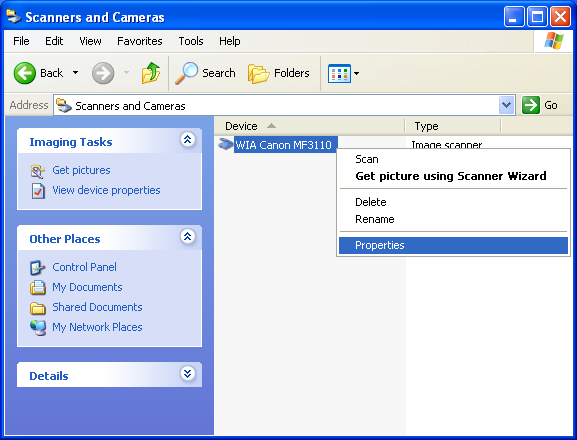Click the Search toolbar label

point(219,73)
